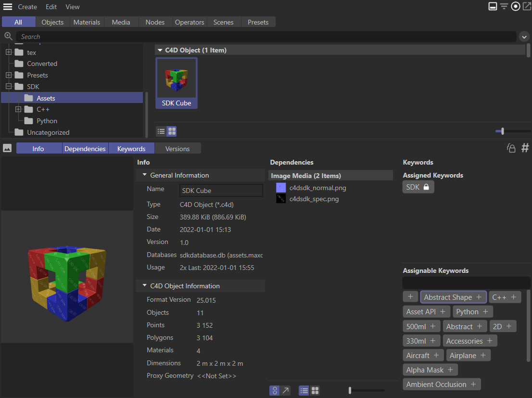Add the Asset API keyword

coord(442,312)
